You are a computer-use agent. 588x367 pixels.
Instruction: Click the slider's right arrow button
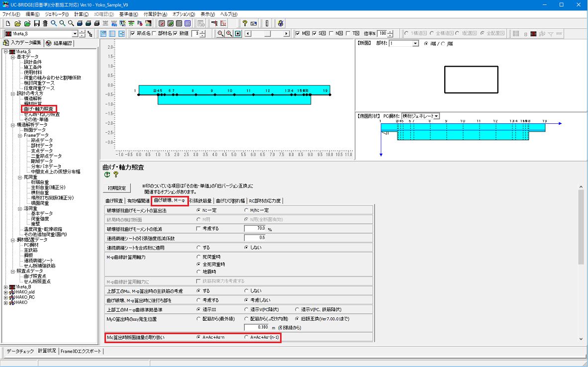[x=287, y=34]
